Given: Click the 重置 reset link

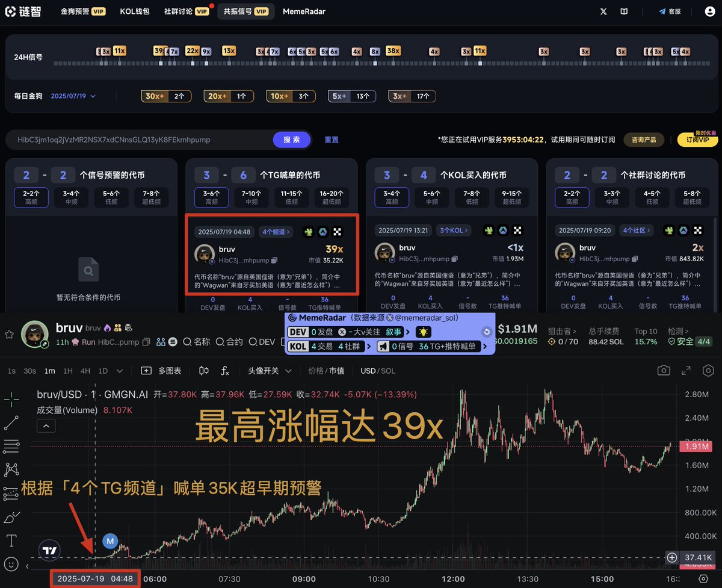Looking at the screenshot, I should point(332,140).
